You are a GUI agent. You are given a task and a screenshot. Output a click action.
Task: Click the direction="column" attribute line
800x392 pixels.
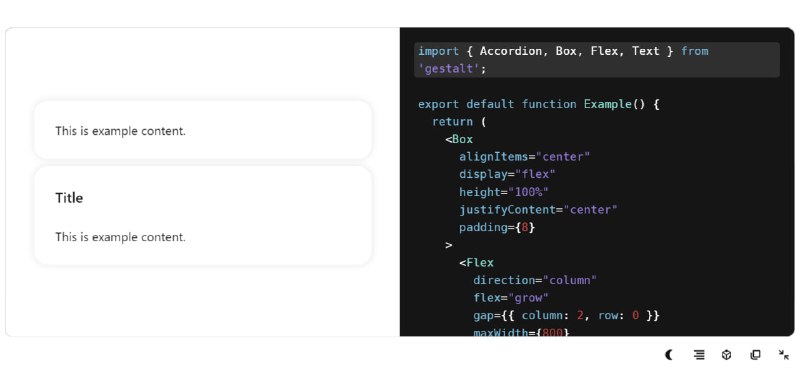pos(535,280)
